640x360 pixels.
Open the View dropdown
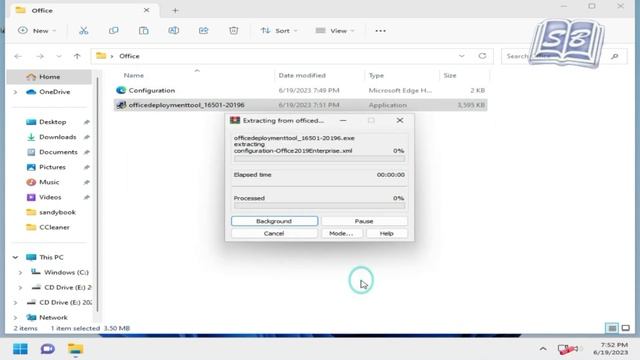[x=335, y=31]
